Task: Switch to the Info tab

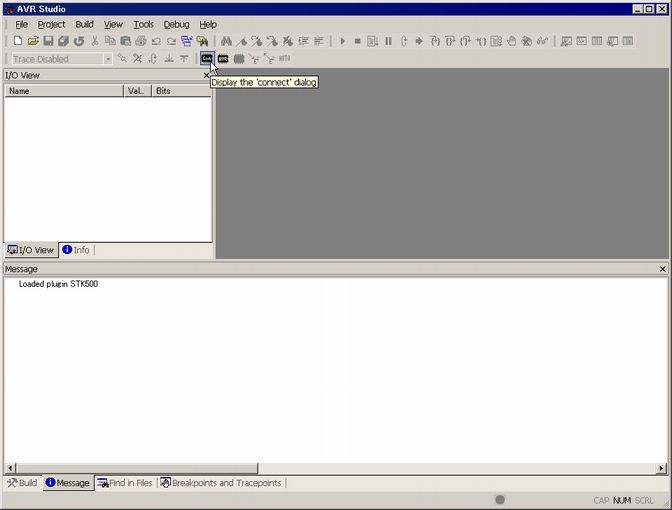Action: 76,250
